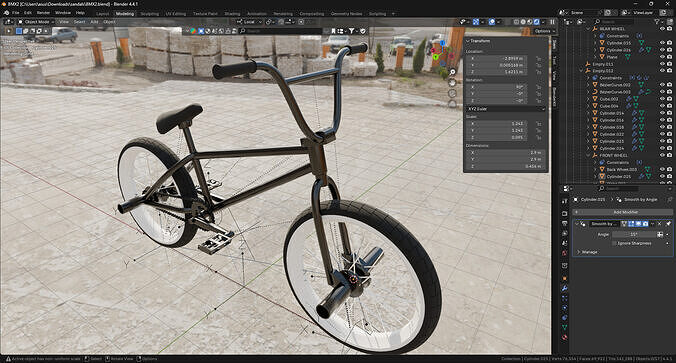Open the viewport Object menu
This screenshot has width=676, height=363.
[x=109, y=22]
